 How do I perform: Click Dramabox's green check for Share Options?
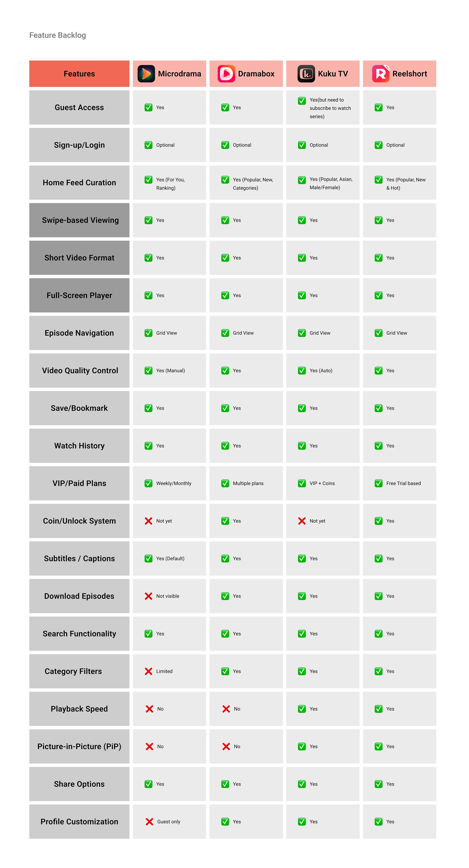click(x=225, y=784)
